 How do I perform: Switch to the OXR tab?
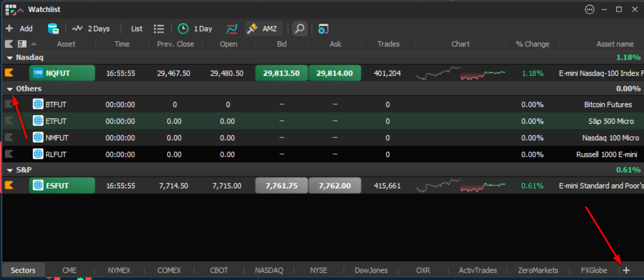[x=423, y=270]
